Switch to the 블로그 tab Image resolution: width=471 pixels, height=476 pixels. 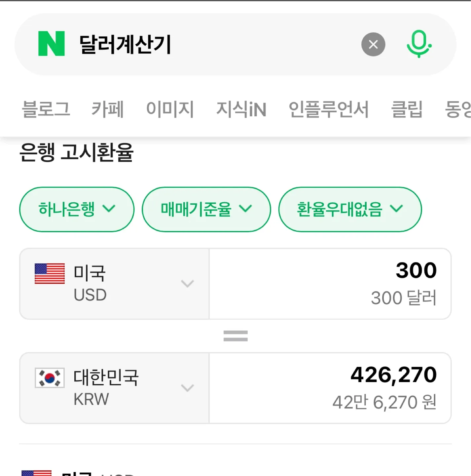pyautogui.click(x=46, y=109)
